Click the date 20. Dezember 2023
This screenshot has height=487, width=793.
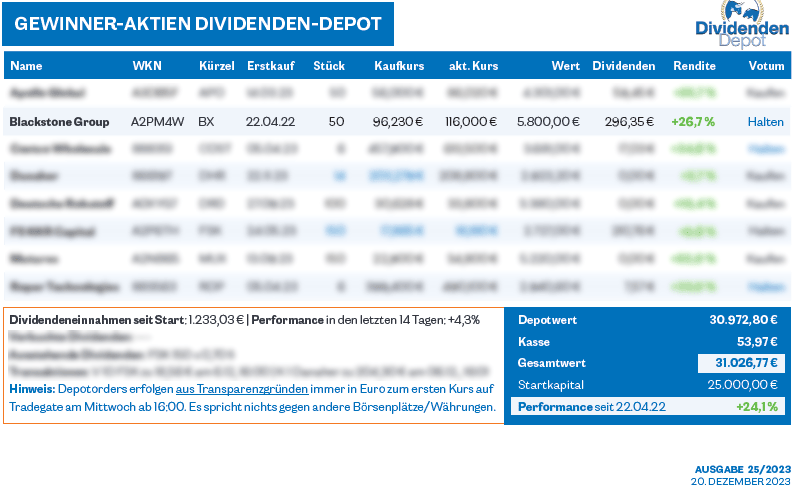pyautogui.click(x=740, y=481)
